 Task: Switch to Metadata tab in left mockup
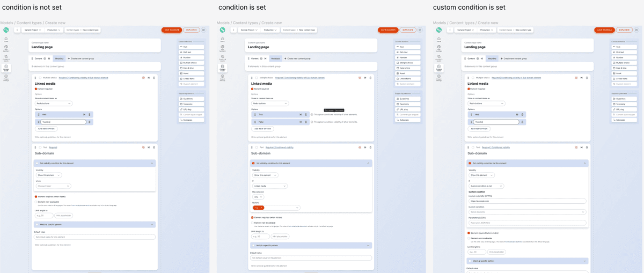click(x=59, y=58)
